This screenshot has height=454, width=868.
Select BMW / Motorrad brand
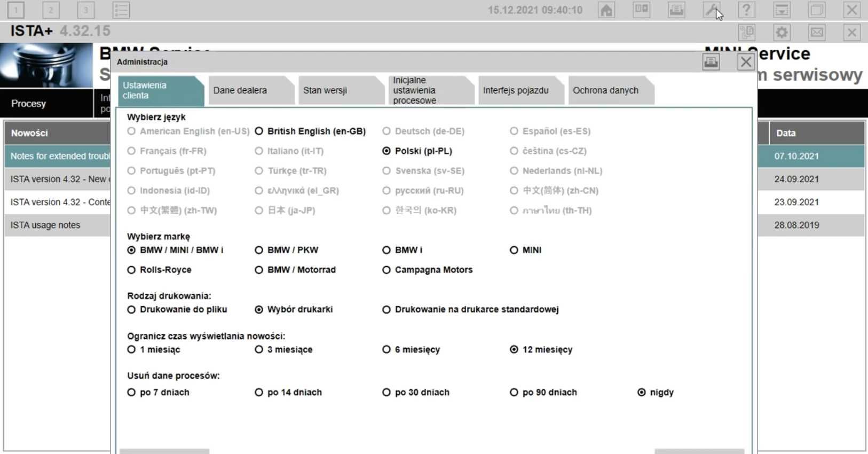point(295,270)
